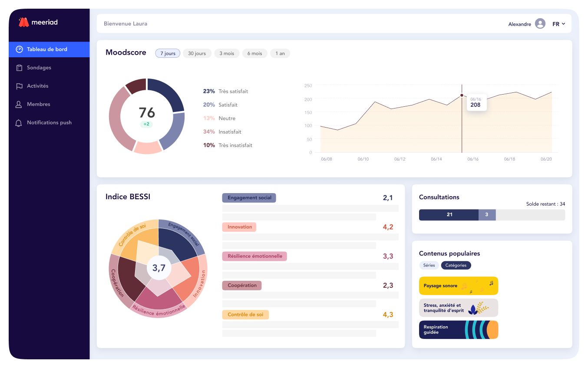
Task: Click the Sondages clipboard icon
Action: 19,68
